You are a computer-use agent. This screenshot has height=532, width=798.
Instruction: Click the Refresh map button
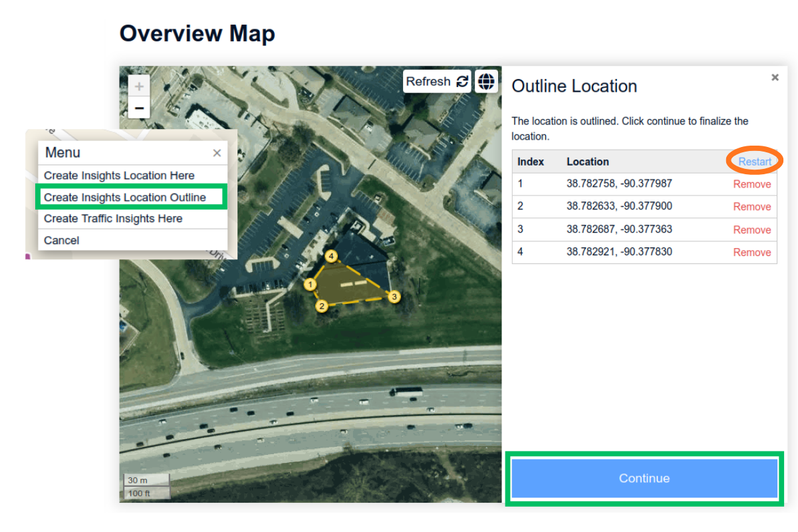click(x=436, y=81)
